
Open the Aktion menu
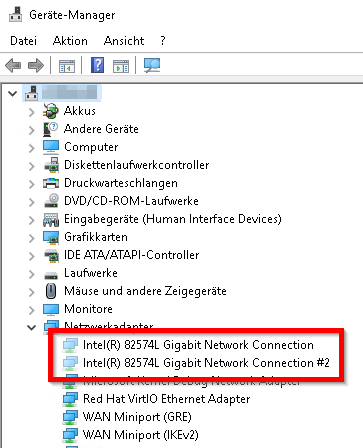pyautogui.click(x=70, y=41)
